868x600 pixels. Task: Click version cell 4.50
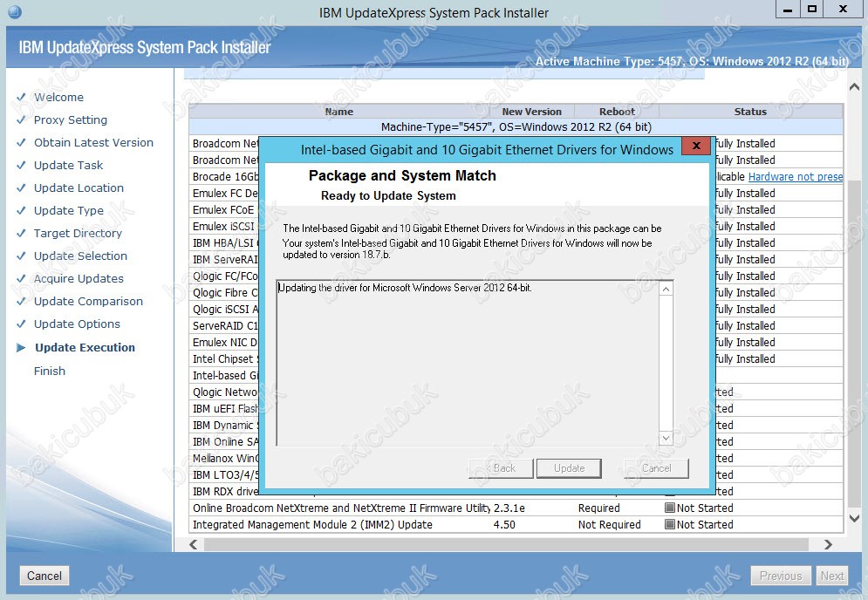pos(504,525)
